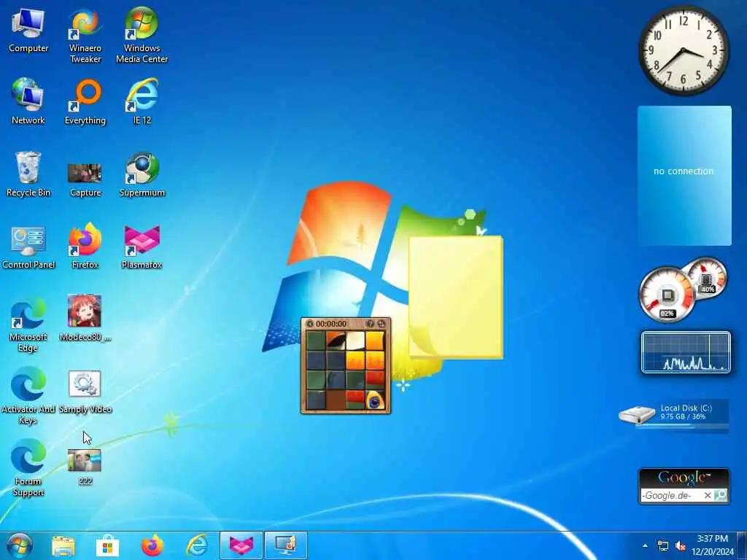Click the no connection weather gadget
The image size is (747, 560).
coord(684,176)
